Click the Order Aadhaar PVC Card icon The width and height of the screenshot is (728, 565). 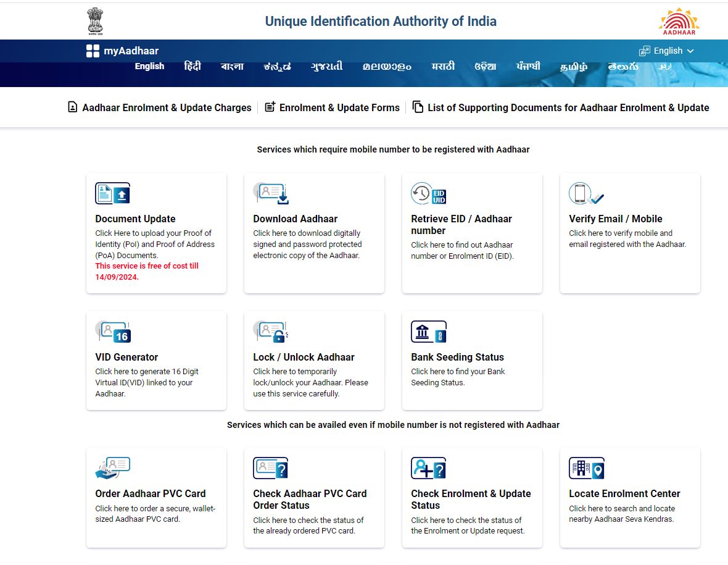[112, 468]
